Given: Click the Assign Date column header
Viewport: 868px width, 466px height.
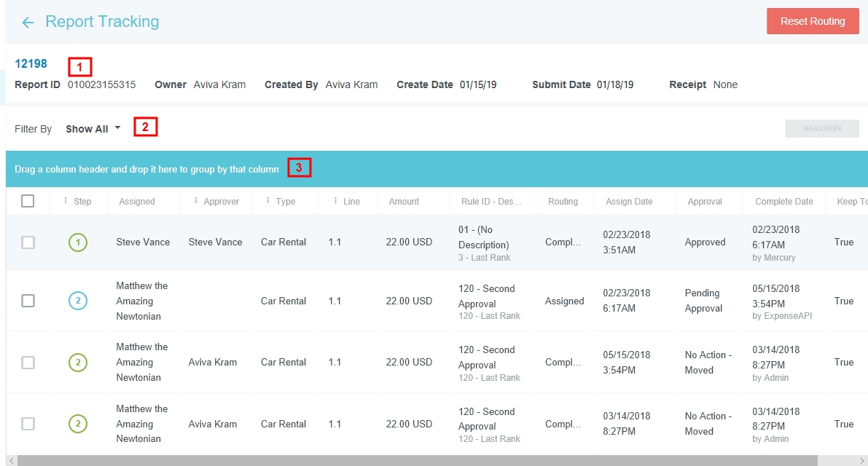Looking at the screenshot, I should [x=629, y=202].
